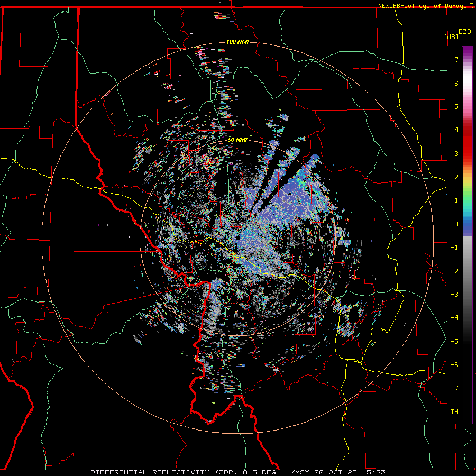Click the -1 value on the color scale
Screen dimensions: 476x476
click(454, 248)
